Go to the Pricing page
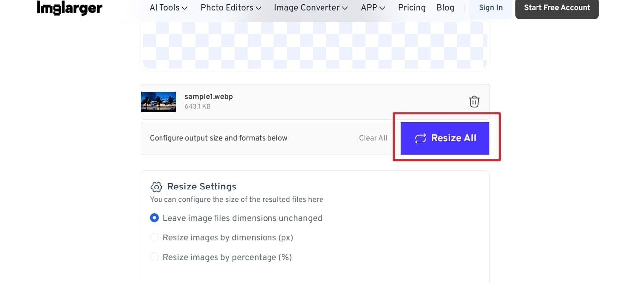Image resolution: width=644 pixels, height=283 pixels. click(412, 8)
